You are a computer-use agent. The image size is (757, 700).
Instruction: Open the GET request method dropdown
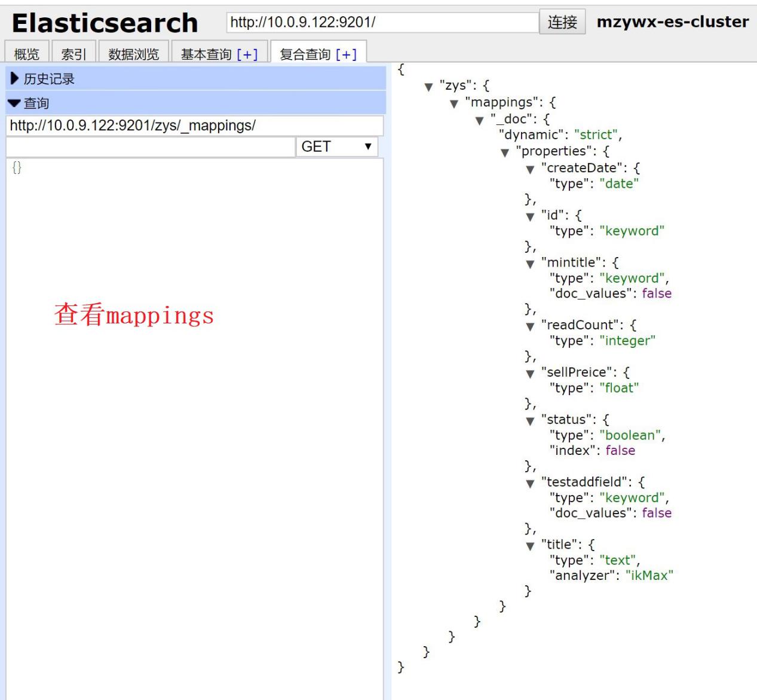[x=336, y=147]
